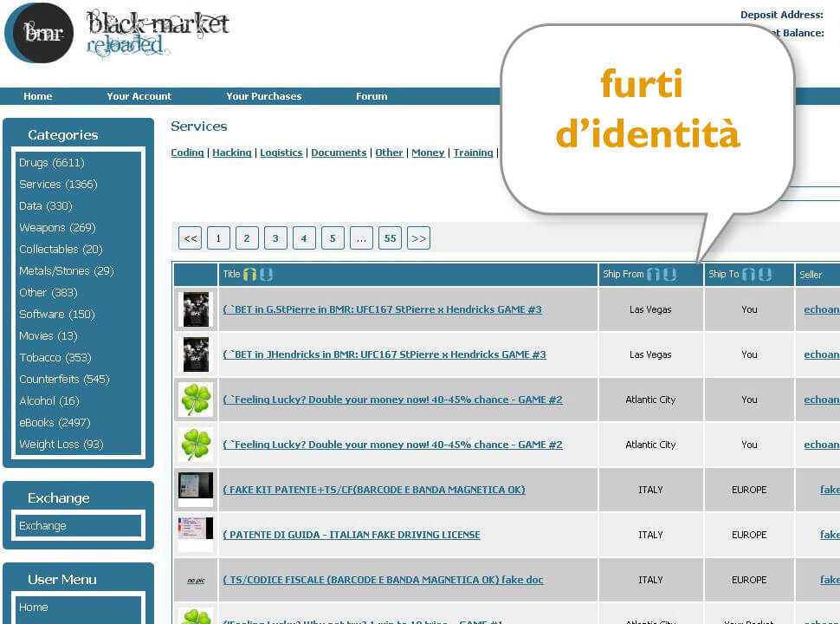
Task: Go to page 3 of listings
Action: (275, 238)
